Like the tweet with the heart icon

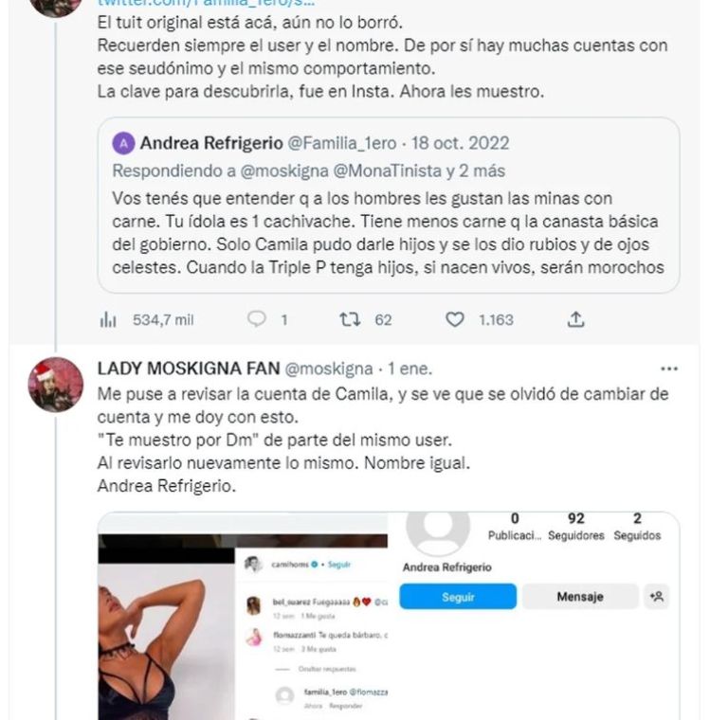point(455,320)
